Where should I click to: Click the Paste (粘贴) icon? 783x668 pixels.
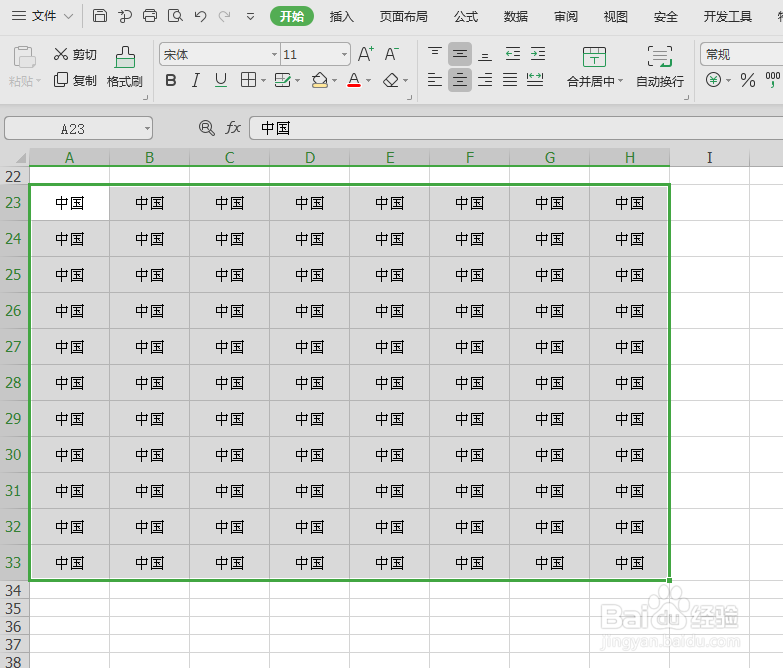point(24,57)
